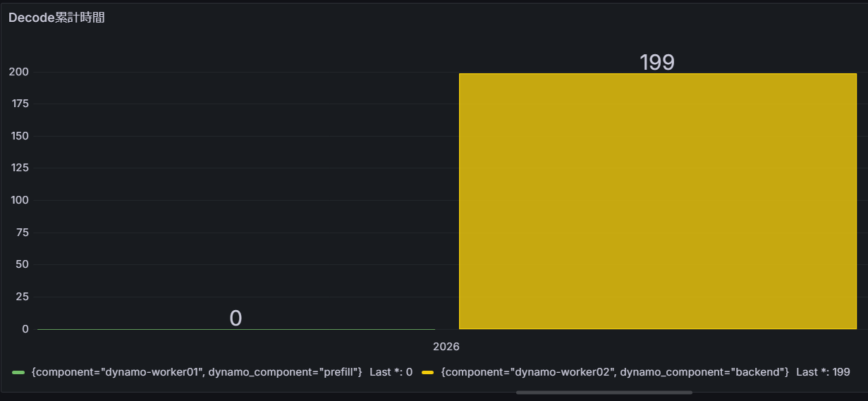This screenshot has height=401, width=868.
Task: Click the 199 value label above bar
Action: (657, 62)
